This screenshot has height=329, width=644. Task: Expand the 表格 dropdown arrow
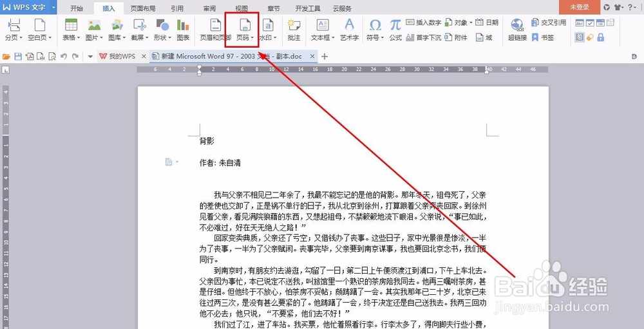[78, 38]
